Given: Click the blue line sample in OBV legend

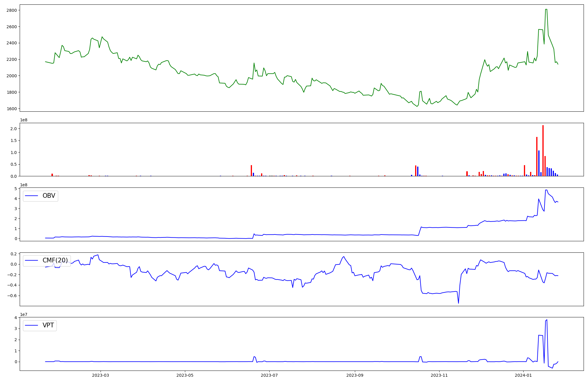Looking at the screenshot, I should pos(32,196).
